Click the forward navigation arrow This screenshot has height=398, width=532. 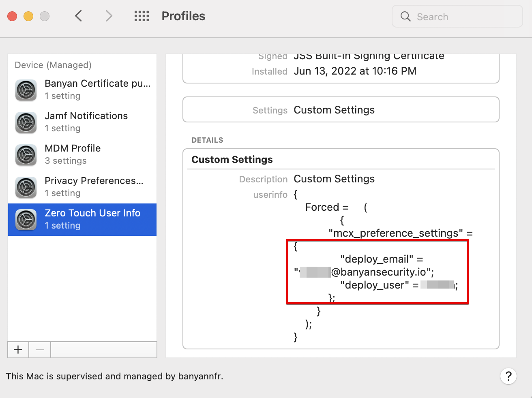coord(108,16)
